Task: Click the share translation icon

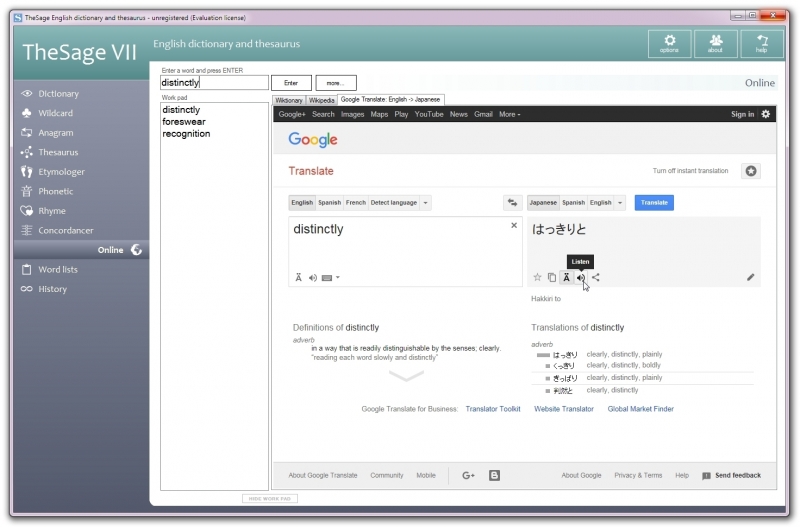Action: pyautogui.click(x=595, y=278)
